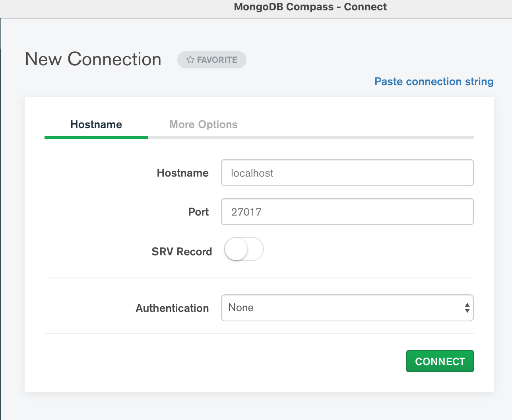Toggle the SRV Record switch on
The width and height of the screenshot is (512, 420).
[x=244, y=249]
